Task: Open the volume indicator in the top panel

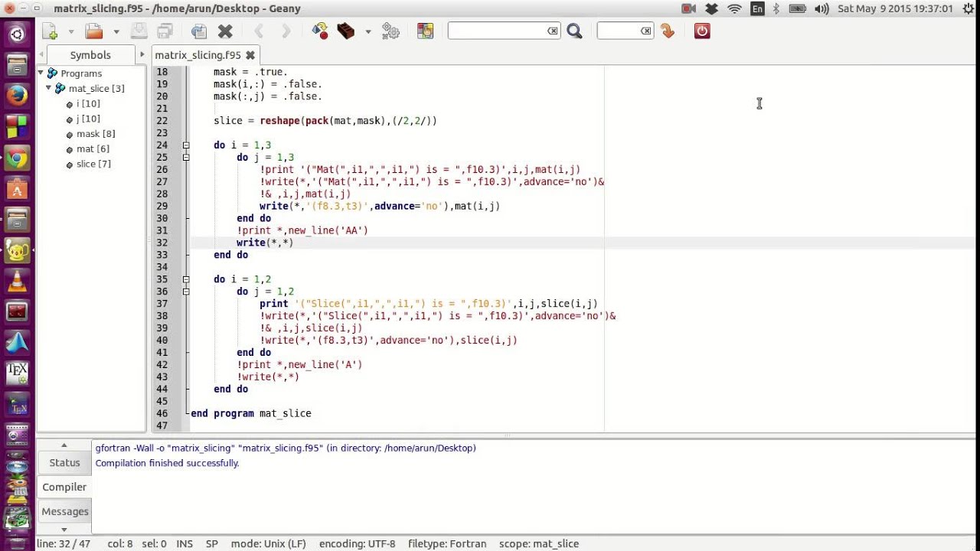Action: coord(822,8)
